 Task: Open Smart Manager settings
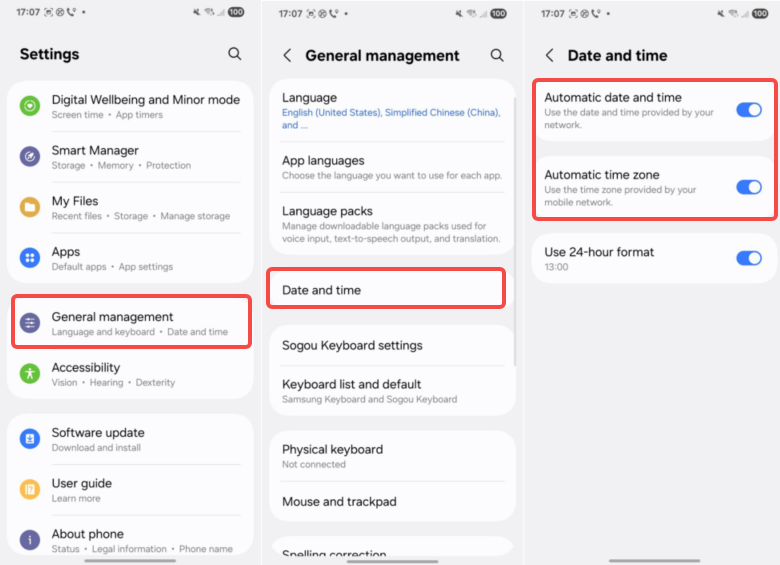[x=130, y=157]
